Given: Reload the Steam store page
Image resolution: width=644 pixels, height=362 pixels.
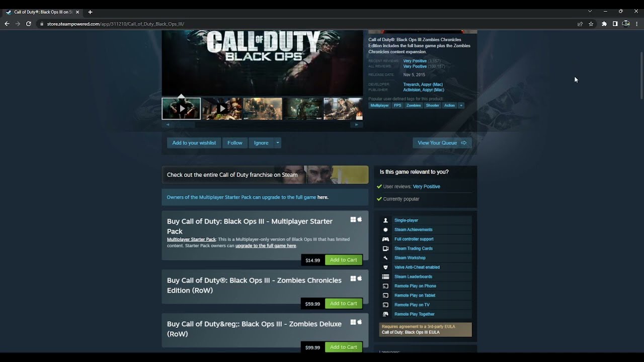Looking at the screenshot, I should pyautogui.click(x=29, y=24).
